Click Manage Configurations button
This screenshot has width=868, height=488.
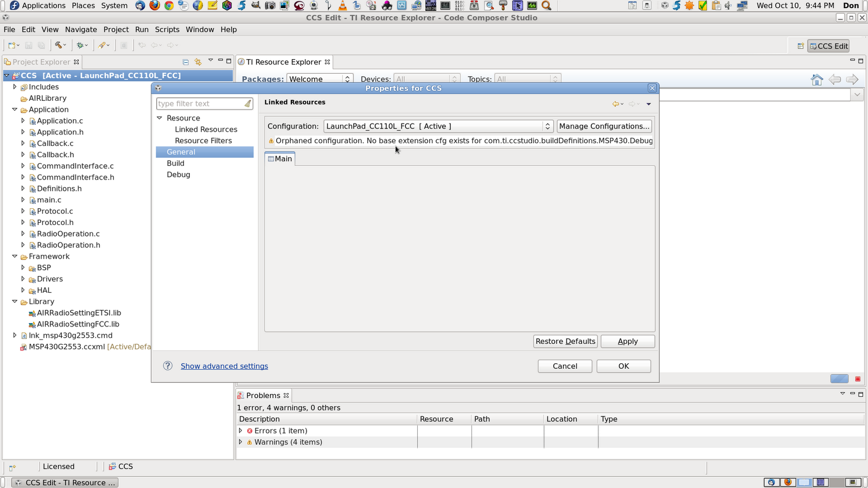click(x=604, y=126)
